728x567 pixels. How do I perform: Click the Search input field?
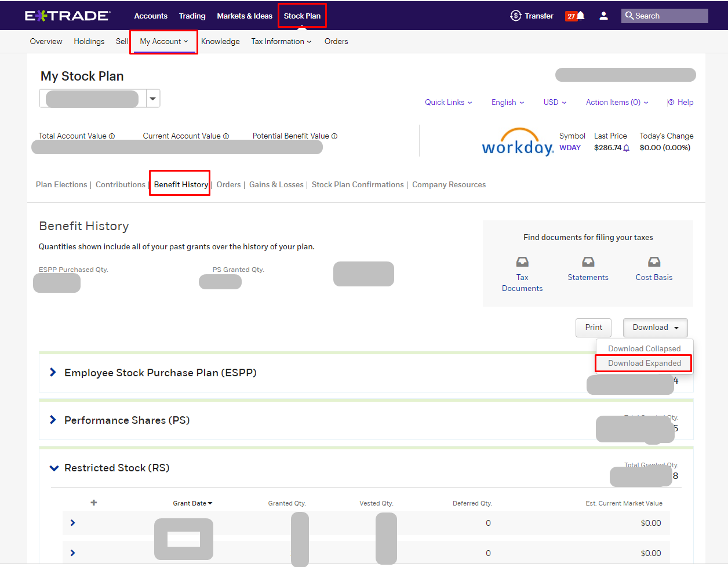(x=665, y=16)
